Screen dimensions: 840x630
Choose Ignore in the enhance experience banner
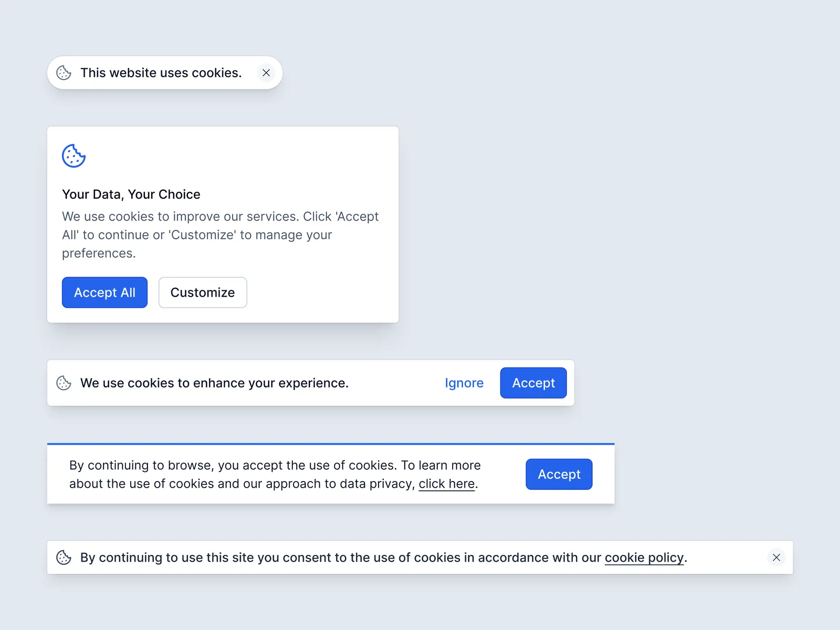coord(464,383)
